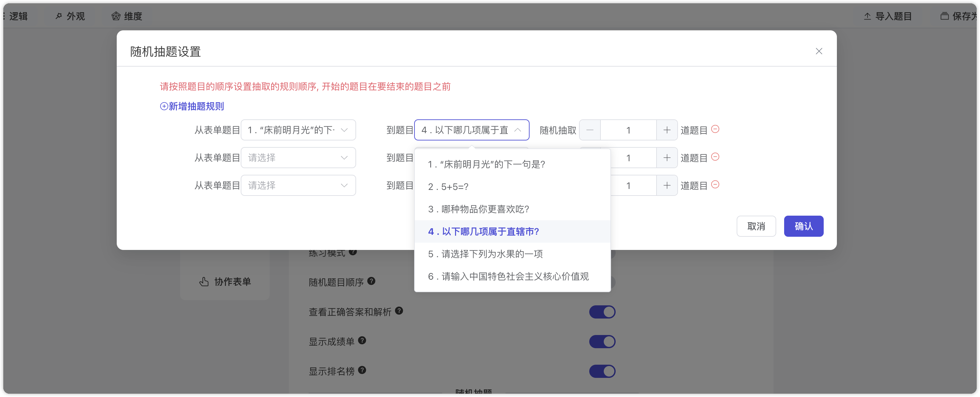The height and width of the screenshot is (397, 980).
Task: Click the help icon beside 查看正确答案和解析
Action: click(x=399, y=310)
